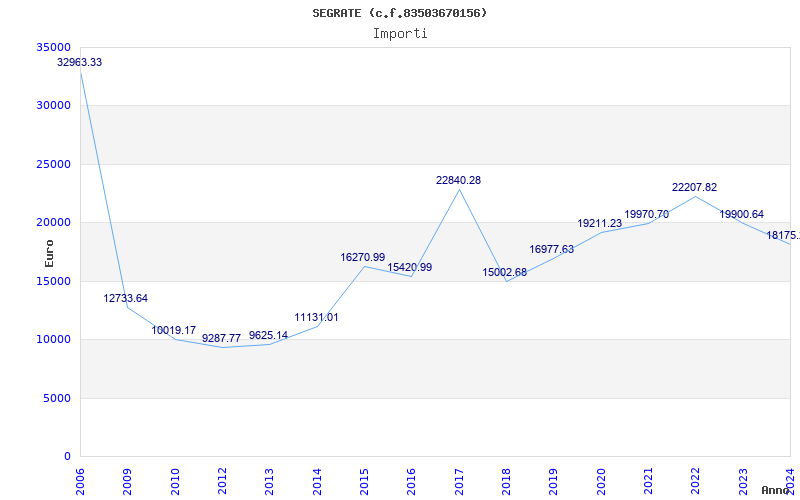800x500 pixels.
Task: Select the 15002.68 data label
Action: [505, 272]
